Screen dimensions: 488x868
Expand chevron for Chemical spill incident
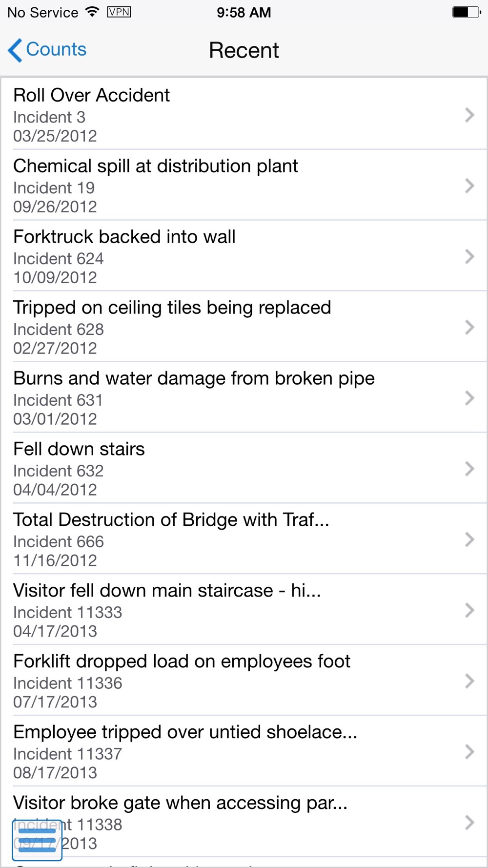click(469, 186)
